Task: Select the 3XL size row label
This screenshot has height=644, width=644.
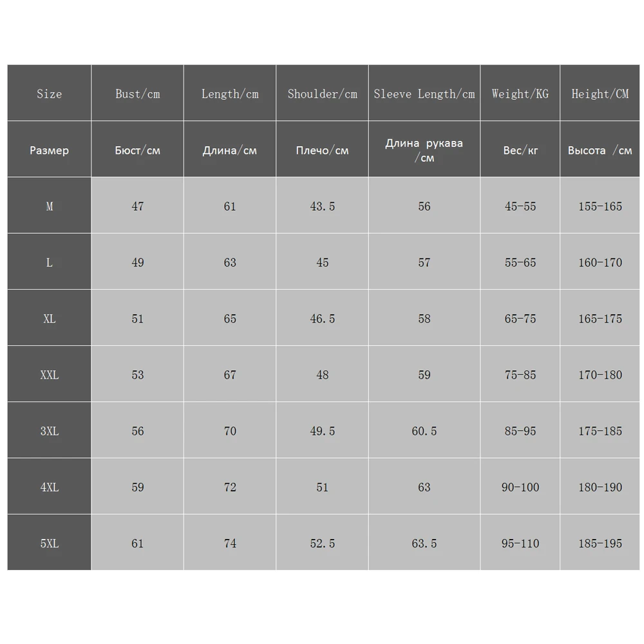Action: [x=49, y=431]
